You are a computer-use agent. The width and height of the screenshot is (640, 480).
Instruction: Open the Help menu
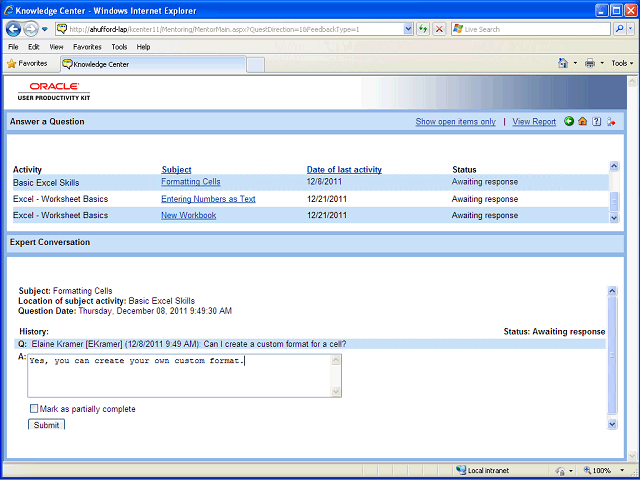(x=143, y=47)
